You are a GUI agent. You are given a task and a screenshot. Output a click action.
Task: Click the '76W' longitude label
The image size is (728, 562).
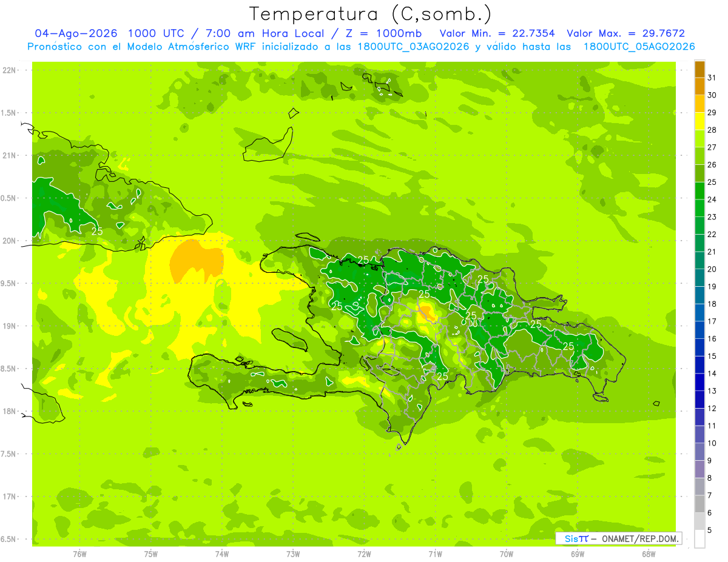(x=79, y=554)
